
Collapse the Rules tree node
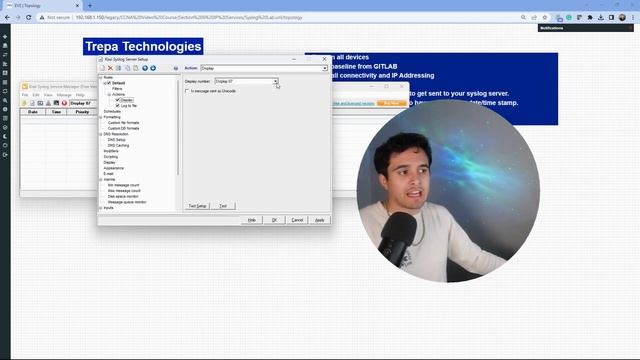[x=101, y=77]
